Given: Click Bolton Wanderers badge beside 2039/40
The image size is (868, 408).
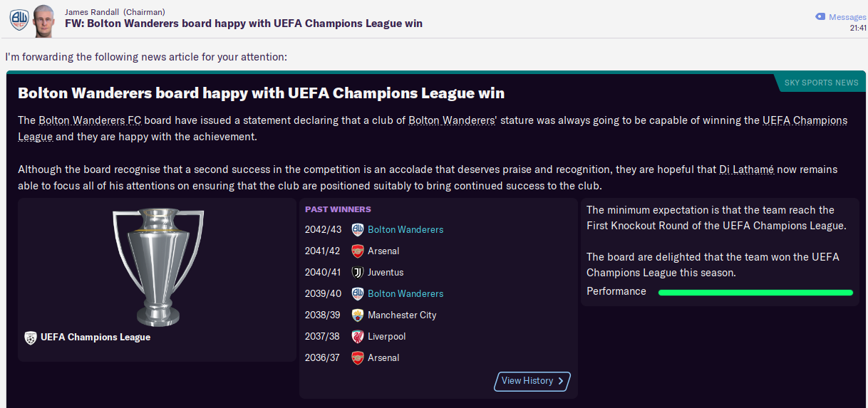Looking at the screenshot, I should click(358, 294).
